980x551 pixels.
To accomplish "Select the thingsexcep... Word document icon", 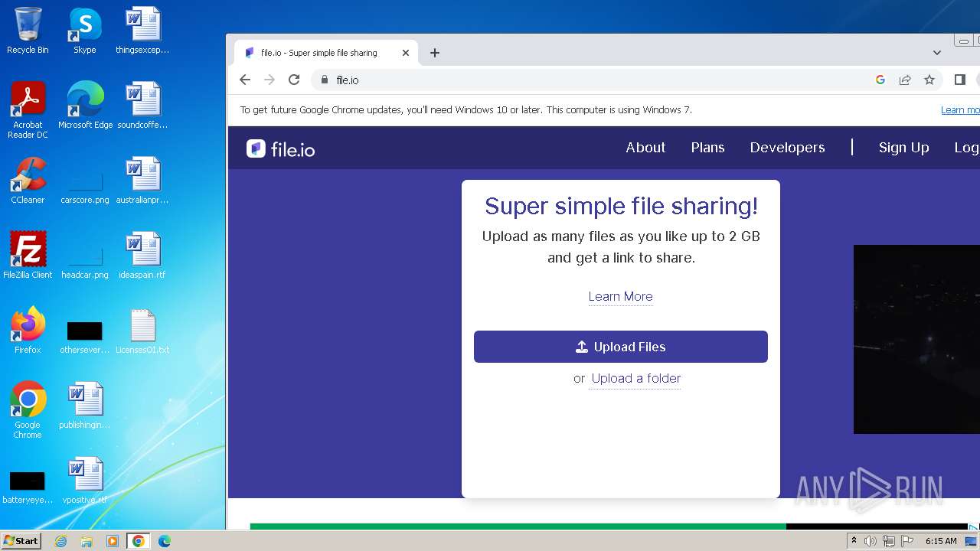I will pos(142,31).
